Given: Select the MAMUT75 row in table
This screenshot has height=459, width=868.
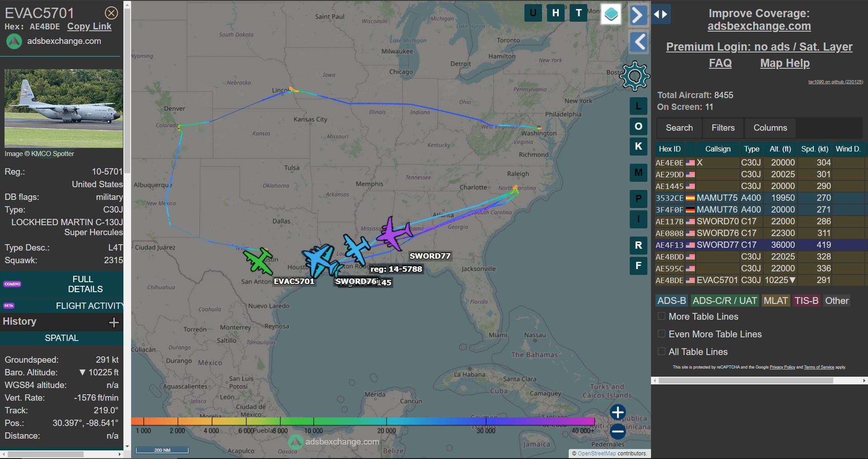Looking at the screenshot, I should [x=759, y=198].
